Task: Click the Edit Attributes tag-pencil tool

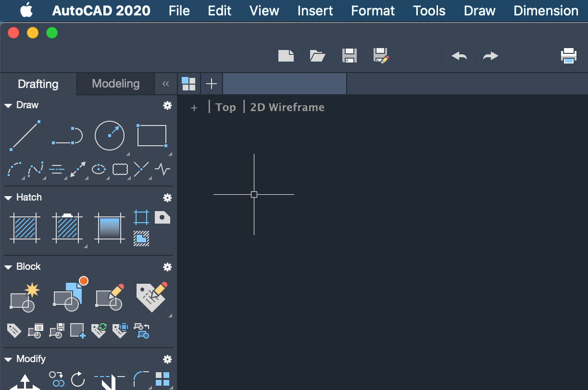Action: (152, 297)
